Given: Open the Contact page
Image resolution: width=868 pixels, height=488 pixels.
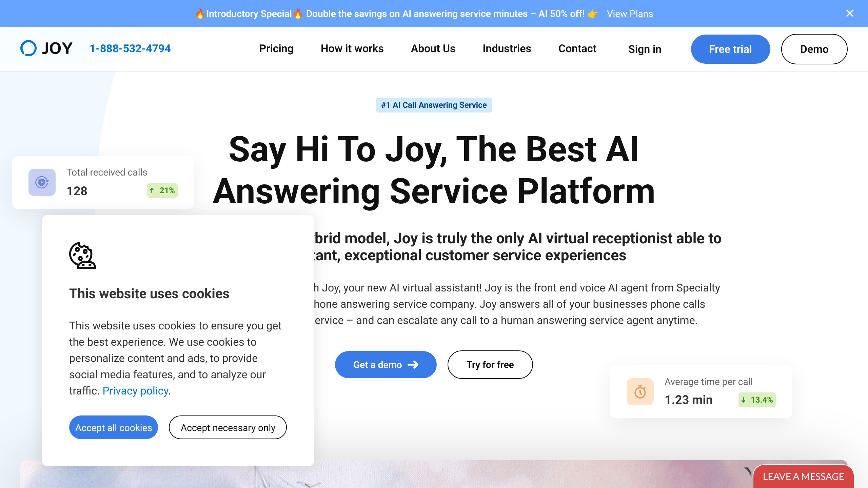Looking at the screenshot, I should click(x=577, y=48).
